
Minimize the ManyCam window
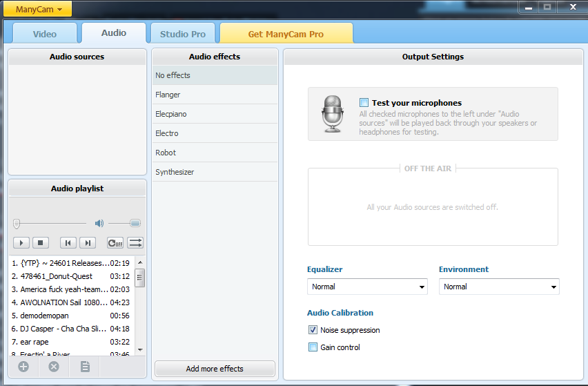(x=529, y=7)
